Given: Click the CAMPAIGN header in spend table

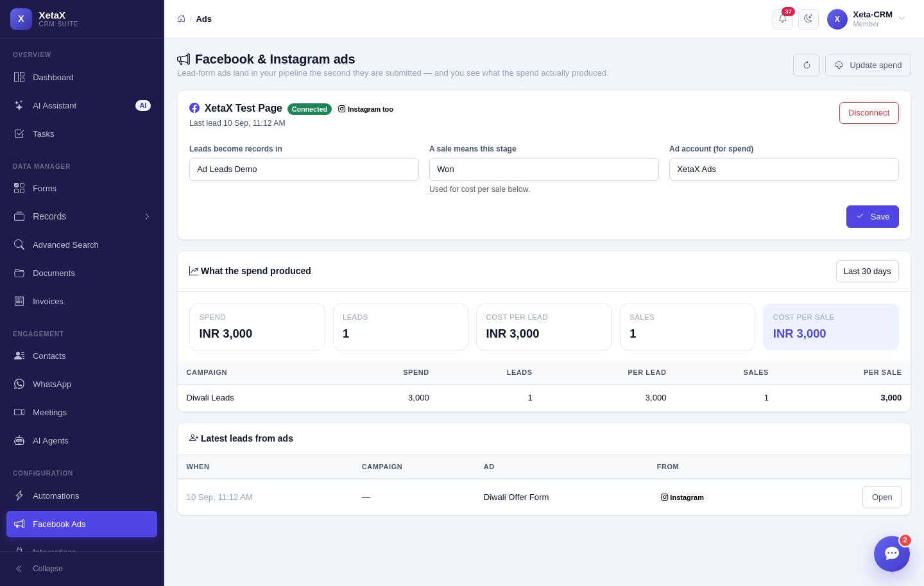Looking at the screenshot, I should (x=207, y=372).
